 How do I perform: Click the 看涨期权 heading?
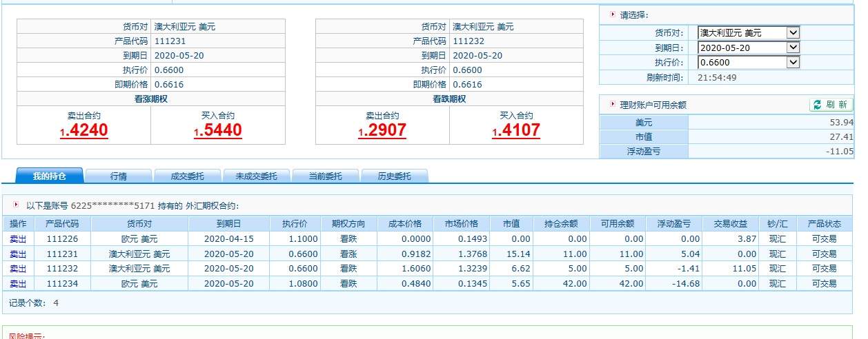(151, 99)
